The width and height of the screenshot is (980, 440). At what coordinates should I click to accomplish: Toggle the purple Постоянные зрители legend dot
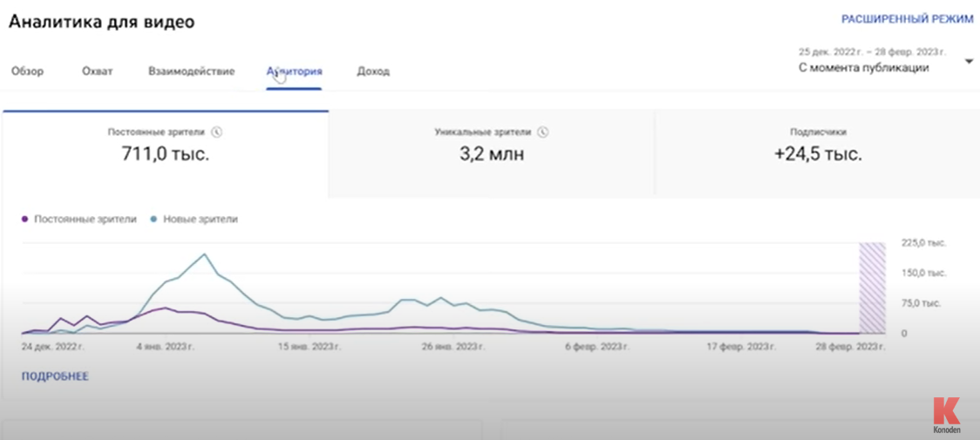point(25,220)
